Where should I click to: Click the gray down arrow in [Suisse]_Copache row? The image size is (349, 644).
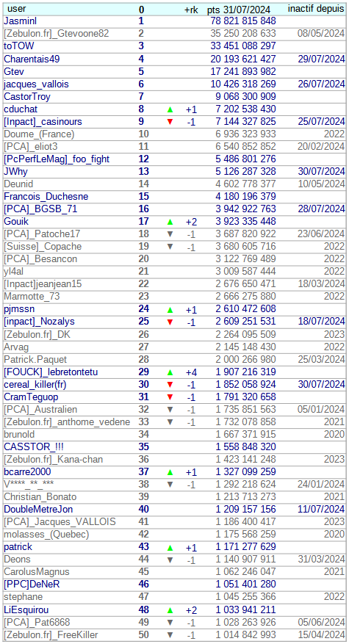click(170, 247)
